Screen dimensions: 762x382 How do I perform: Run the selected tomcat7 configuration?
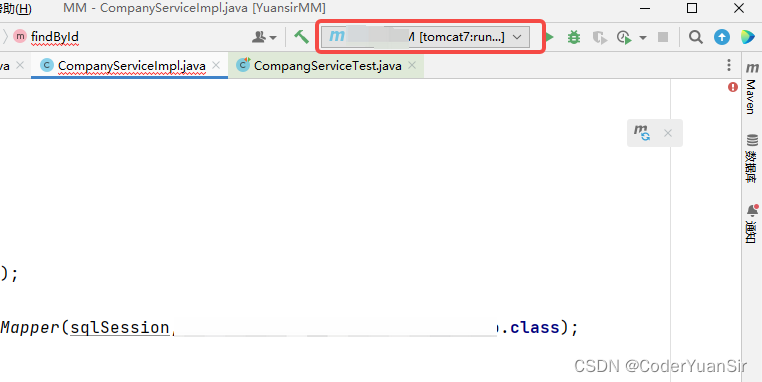point(550,37)
